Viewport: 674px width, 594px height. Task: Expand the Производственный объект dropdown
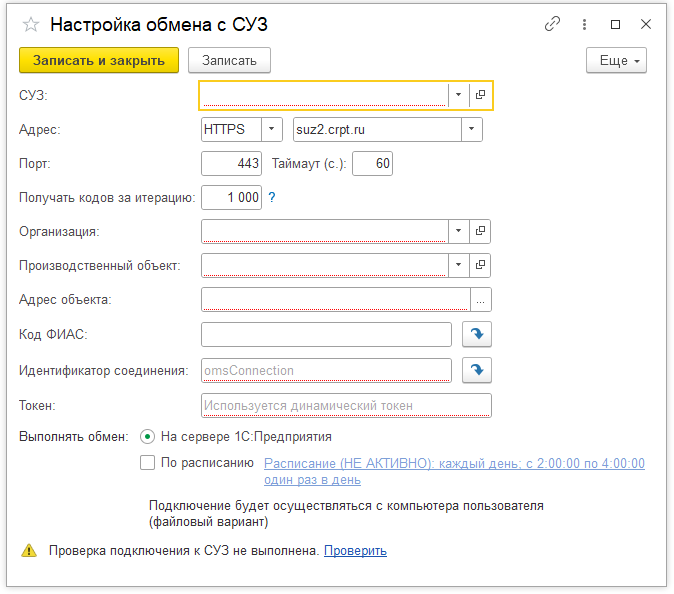459,265
